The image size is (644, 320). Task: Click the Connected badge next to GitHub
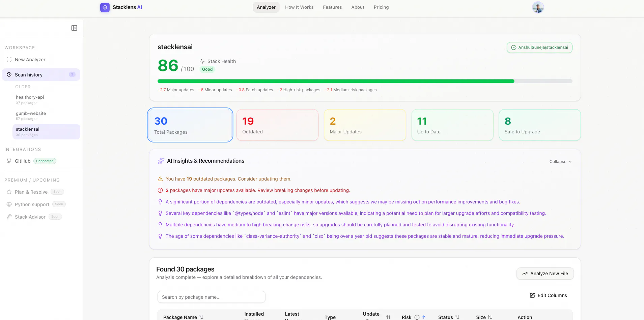[x=45, y=161]
